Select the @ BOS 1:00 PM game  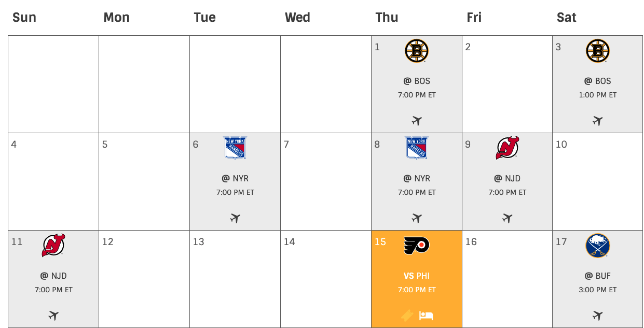[598, 88]
